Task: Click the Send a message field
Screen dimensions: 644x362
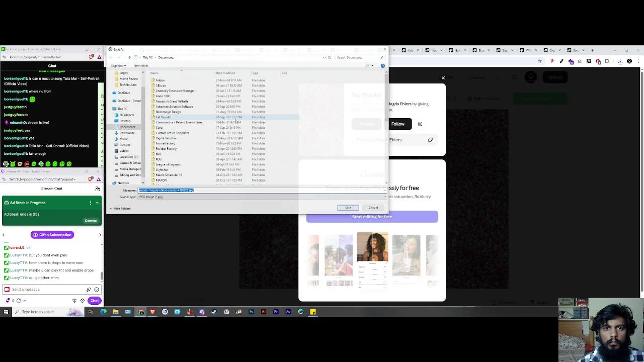Action: coord(45,289)
